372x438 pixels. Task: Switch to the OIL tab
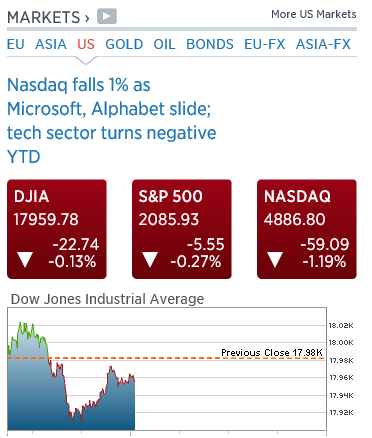point(164,44)
